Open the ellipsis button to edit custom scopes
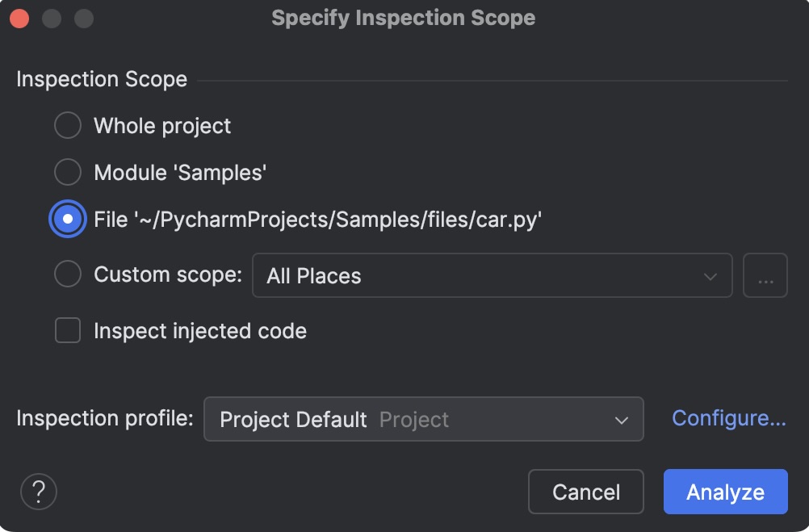809x532 pixels. (765, 275)
